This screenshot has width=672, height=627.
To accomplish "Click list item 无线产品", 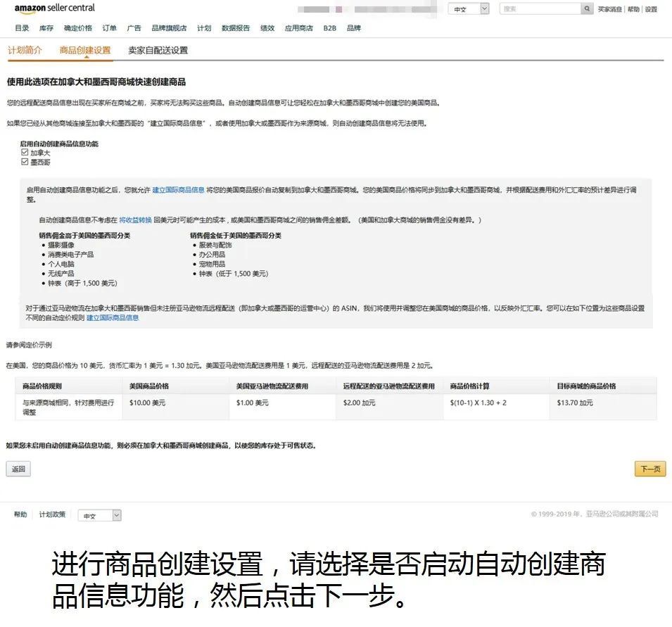I will click(61, 274).
